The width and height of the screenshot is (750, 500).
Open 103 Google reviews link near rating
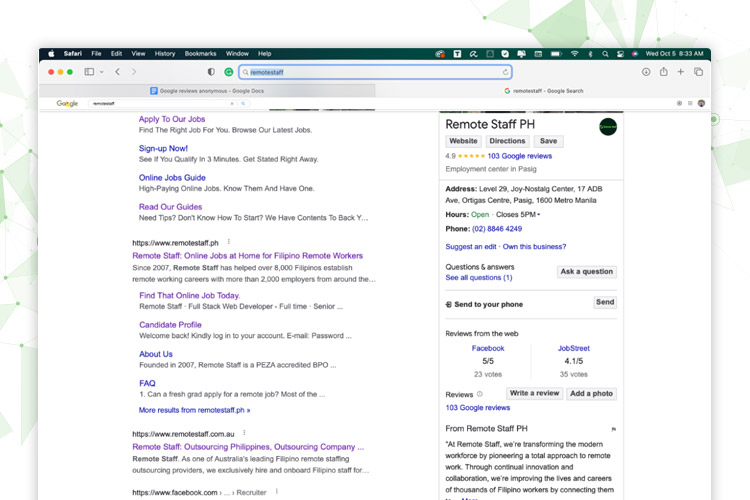point(519,156)
